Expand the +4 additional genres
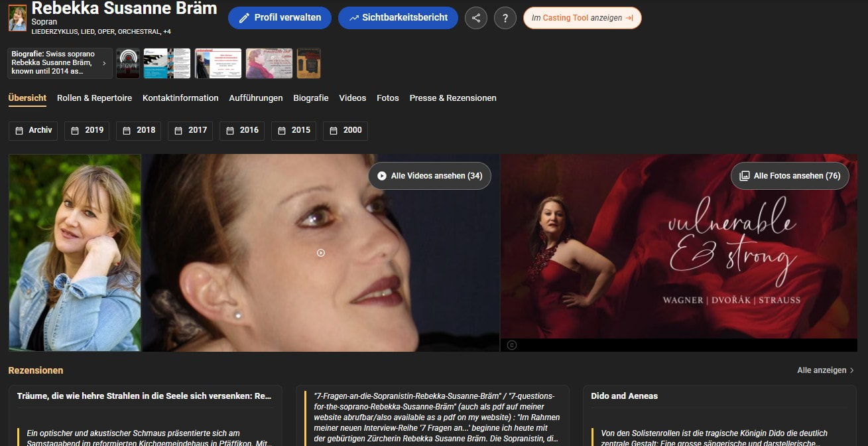This screenshot has width=868, height=446. pos(167,31)
